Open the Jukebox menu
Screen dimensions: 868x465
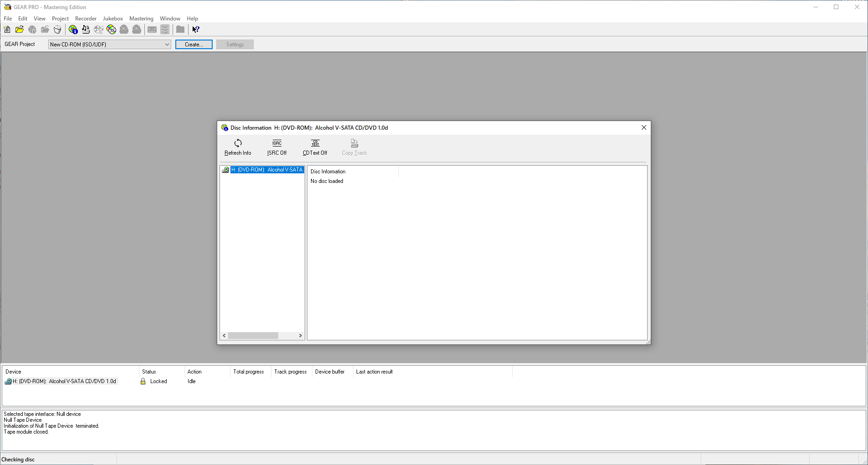coord(113,19)
